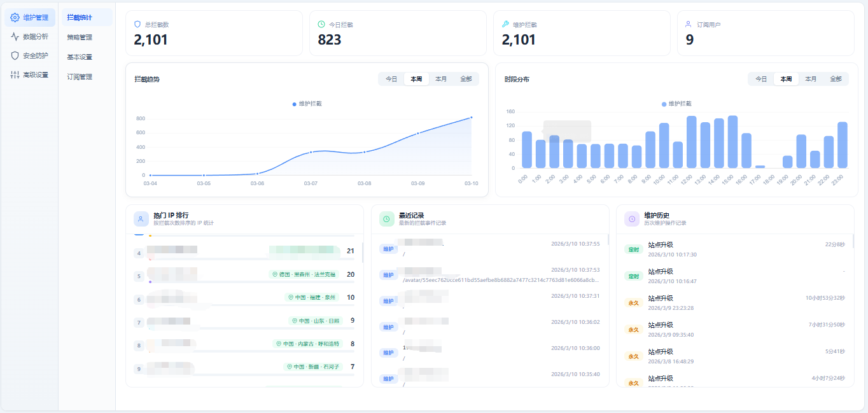This screenshot has width=868, height=413.
Task: Click the user icon in 热门 IP 排行 header
Action: point(141,219)
